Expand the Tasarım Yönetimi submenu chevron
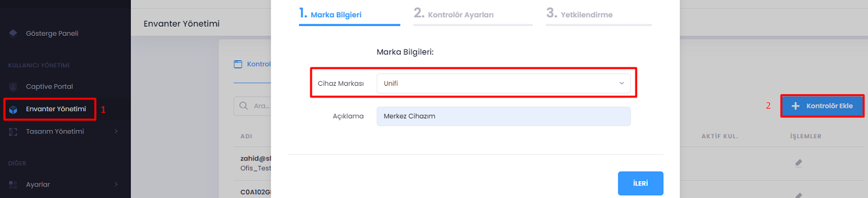 tap(116, 131)
